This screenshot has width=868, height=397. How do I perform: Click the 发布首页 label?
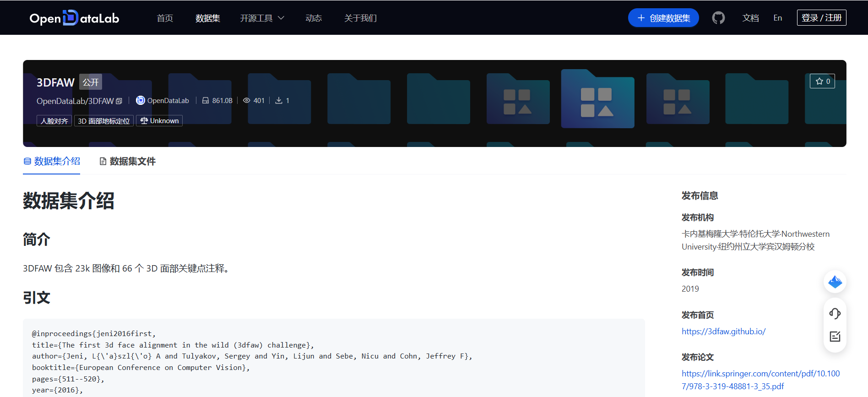[x=698, y=315]
